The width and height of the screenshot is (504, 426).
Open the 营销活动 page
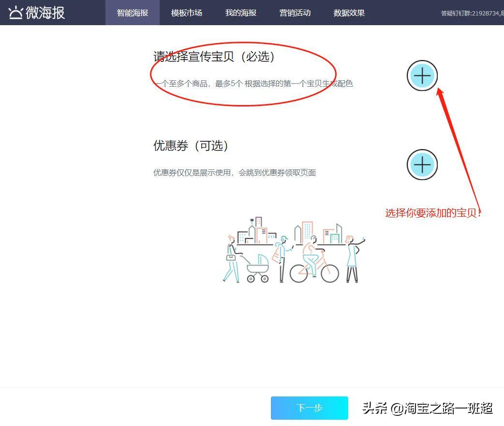[295, 13]
